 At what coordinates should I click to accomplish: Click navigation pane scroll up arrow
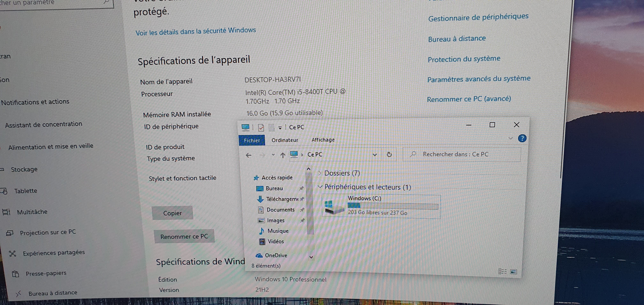(x=308, y=169)
